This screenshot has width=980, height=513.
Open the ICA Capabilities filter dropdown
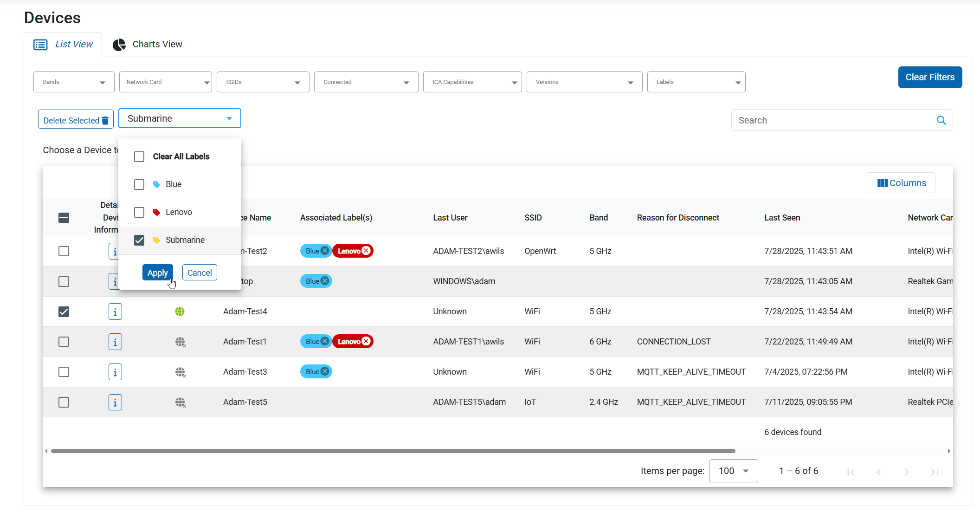[x=472, y=82]
